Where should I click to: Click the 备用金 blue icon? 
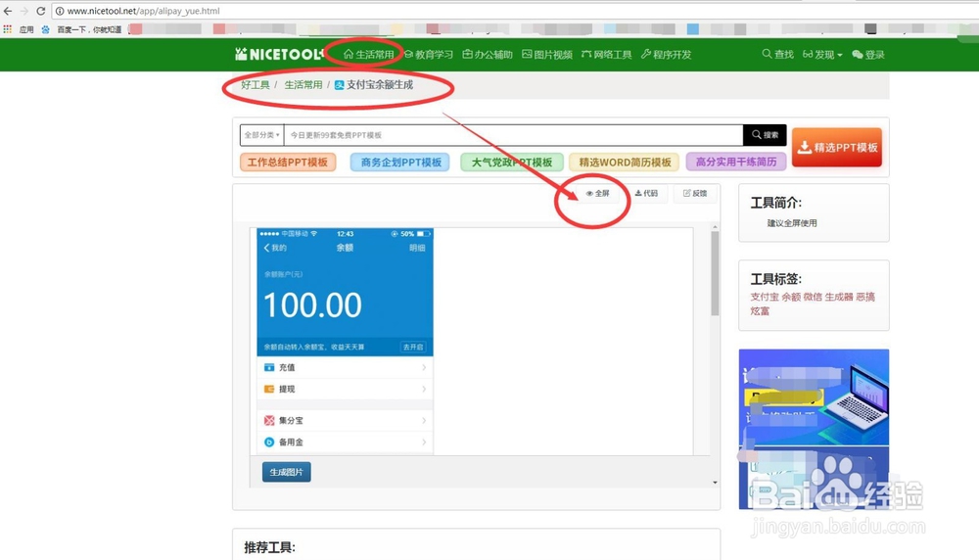point(269,442)
